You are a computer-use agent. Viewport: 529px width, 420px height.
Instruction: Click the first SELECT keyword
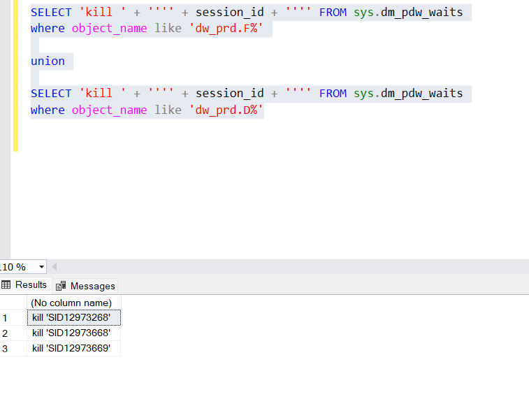click(x=51, y=13)
